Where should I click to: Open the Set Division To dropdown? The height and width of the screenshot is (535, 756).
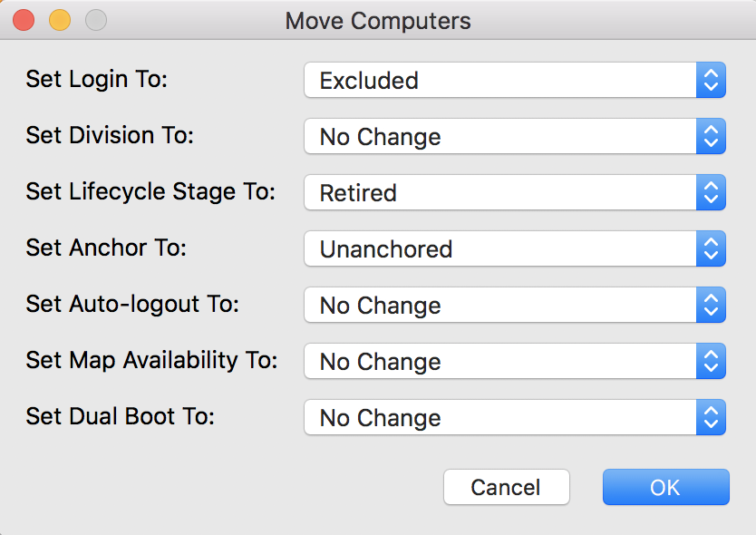point(514,137)
